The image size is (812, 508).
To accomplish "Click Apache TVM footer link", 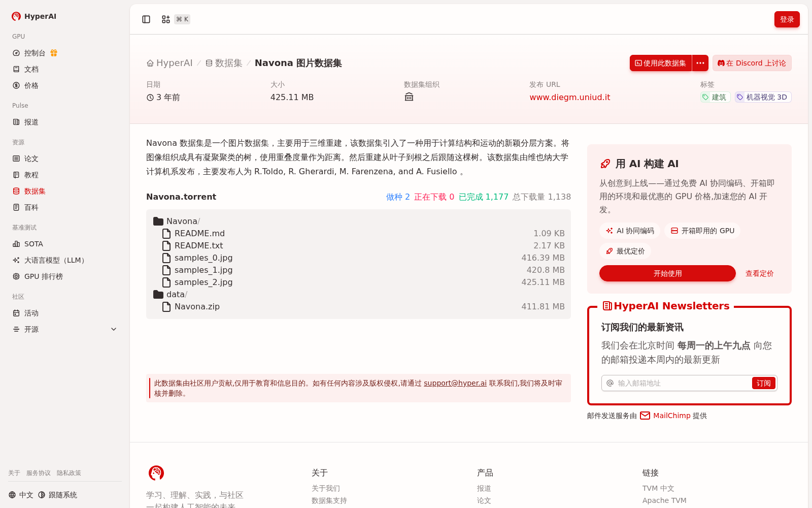I will 664,500.
